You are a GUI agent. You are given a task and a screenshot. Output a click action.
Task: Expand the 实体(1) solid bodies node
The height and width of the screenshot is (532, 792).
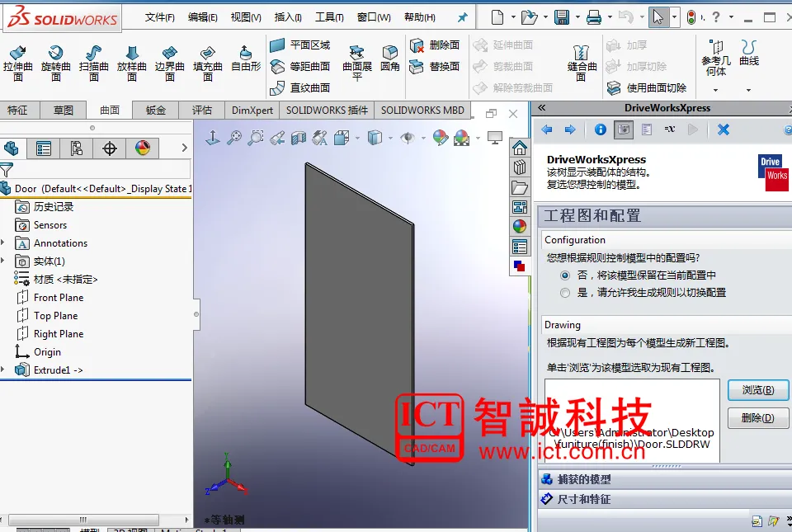(x=3, y=261)
